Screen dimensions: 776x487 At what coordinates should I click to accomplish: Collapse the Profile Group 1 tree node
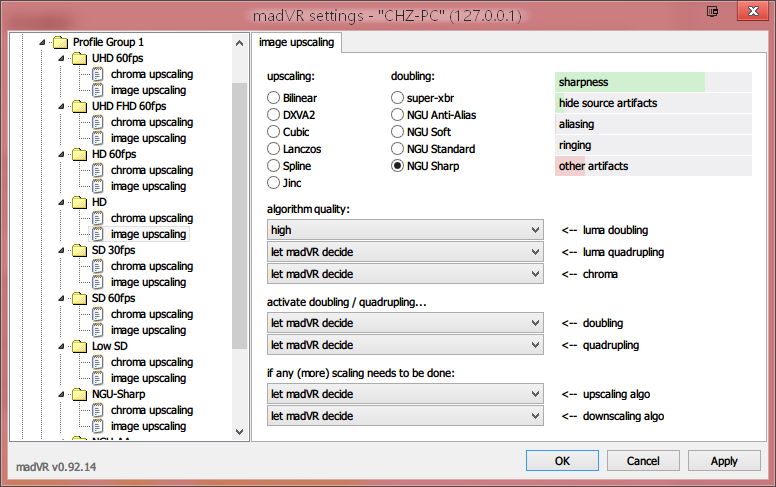coord(43,43)
